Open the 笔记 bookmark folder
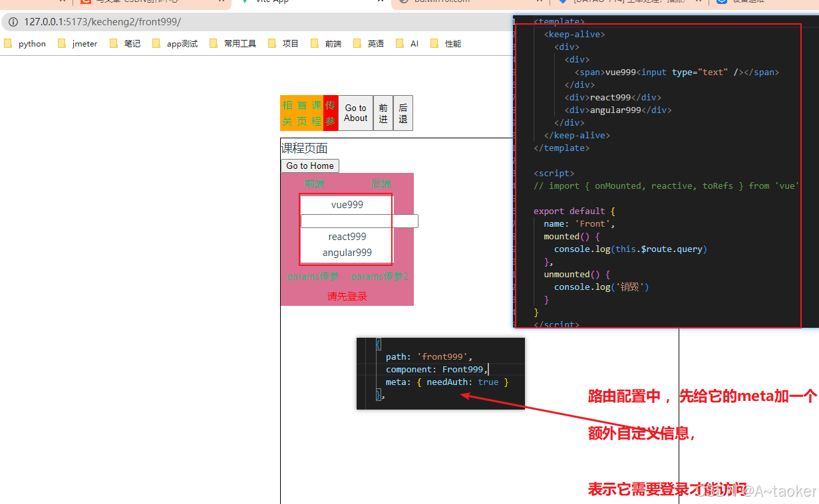This screenshot has width=819, height=504. click(x=125, y=44)
